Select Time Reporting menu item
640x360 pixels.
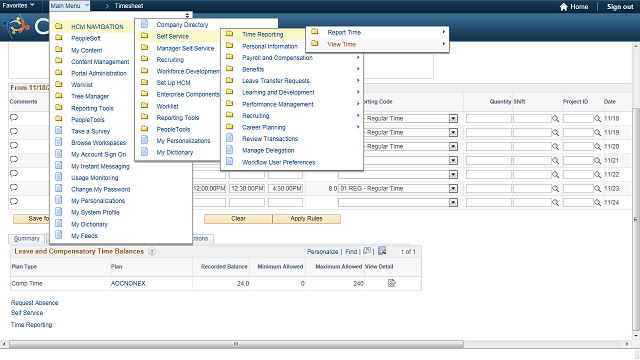click(x=262, y=34)
